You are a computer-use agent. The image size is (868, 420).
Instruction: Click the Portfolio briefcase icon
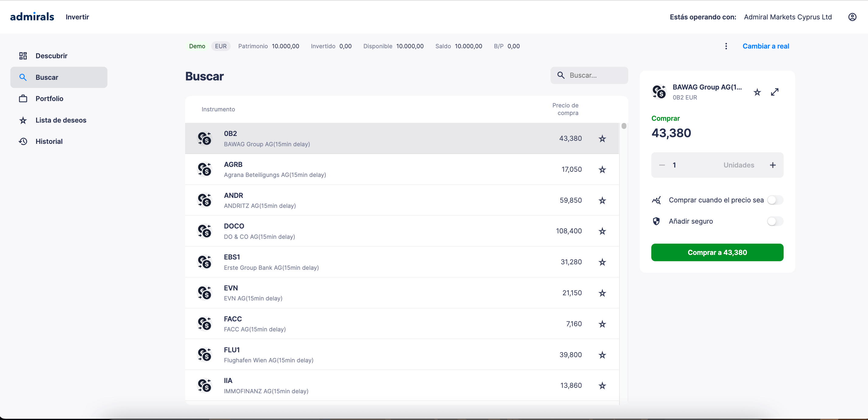coord(23,99)
